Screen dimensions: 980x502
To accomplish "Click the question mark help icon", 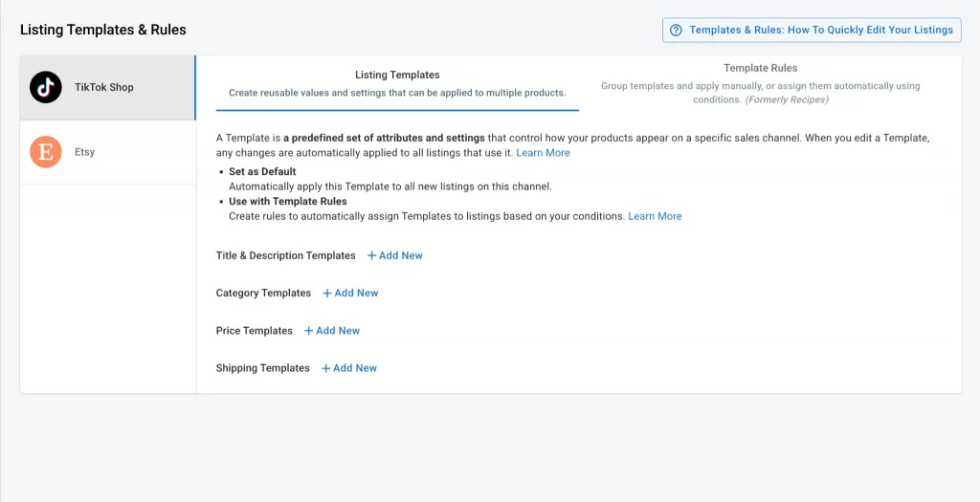I will pos(676,30).
